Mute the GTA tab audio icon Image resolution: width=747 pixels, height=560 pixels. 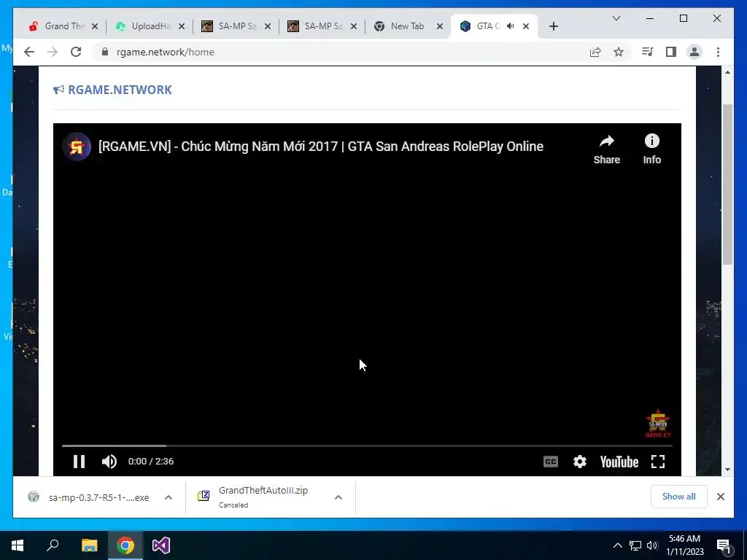tap(510, 26)
